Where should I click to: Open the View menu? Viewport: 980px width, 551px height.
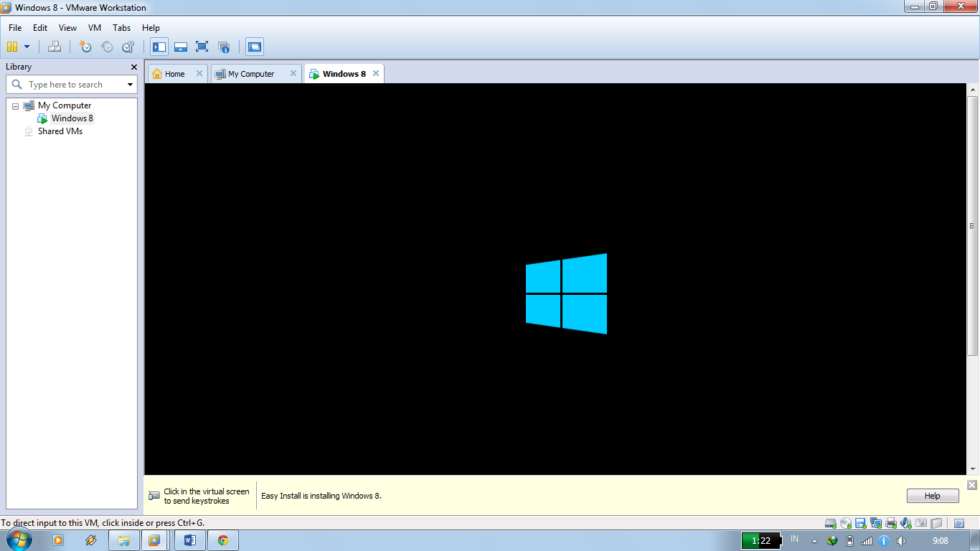coord(67,28)
